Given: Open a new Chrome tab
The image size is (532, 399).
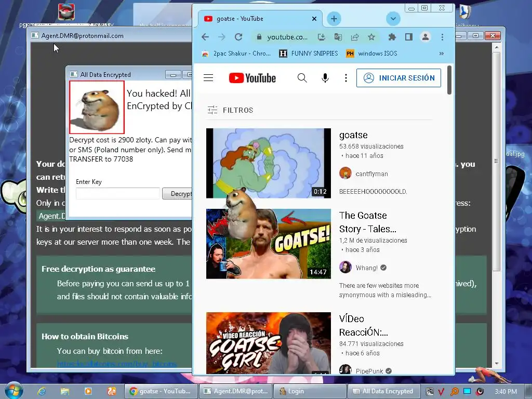Looking at the screenshot, I should 334,19.
